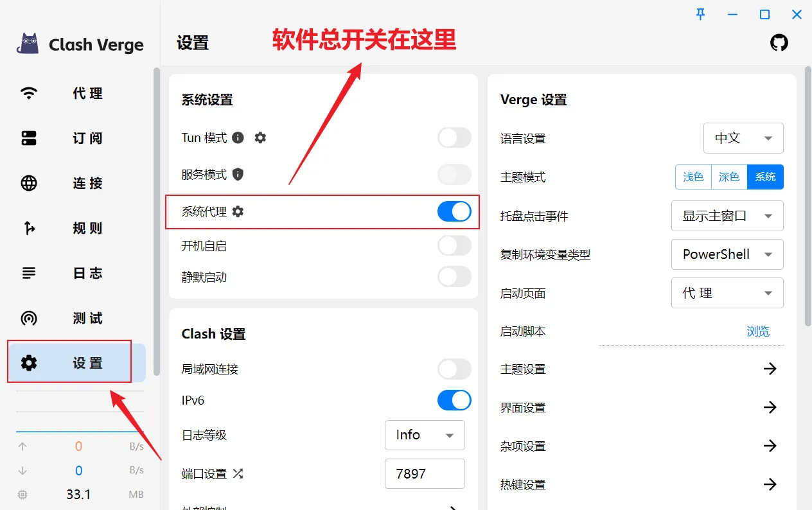Viewport: 812px width, 510px height.
Task: Expand the 日志等级 Info dropdown
Action: pyautogui.click(x=425, y=435)
